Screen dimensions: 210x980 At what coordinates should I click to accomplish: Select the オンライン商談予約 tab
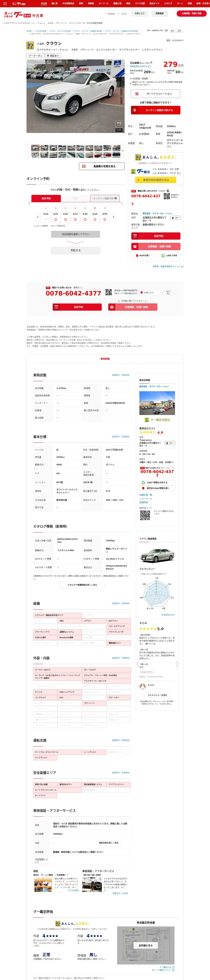105,198
